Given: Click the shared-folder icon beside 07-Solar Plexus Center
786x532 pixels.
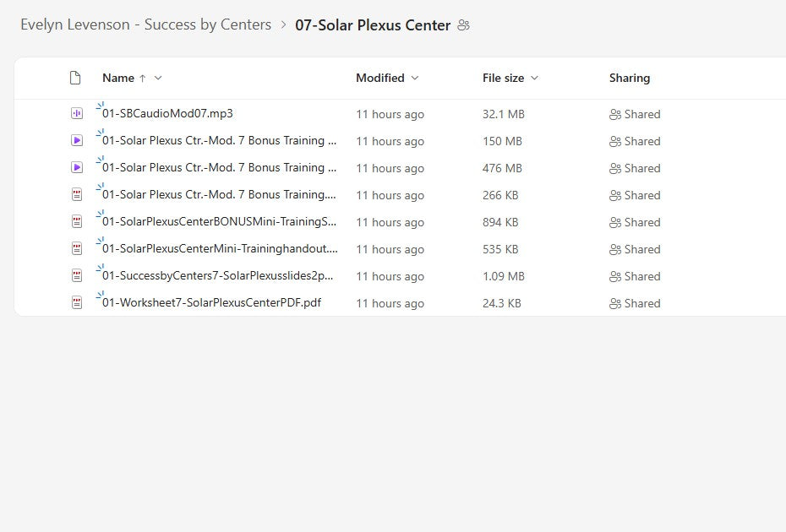Looking at the screenshot, I should 464,25.
